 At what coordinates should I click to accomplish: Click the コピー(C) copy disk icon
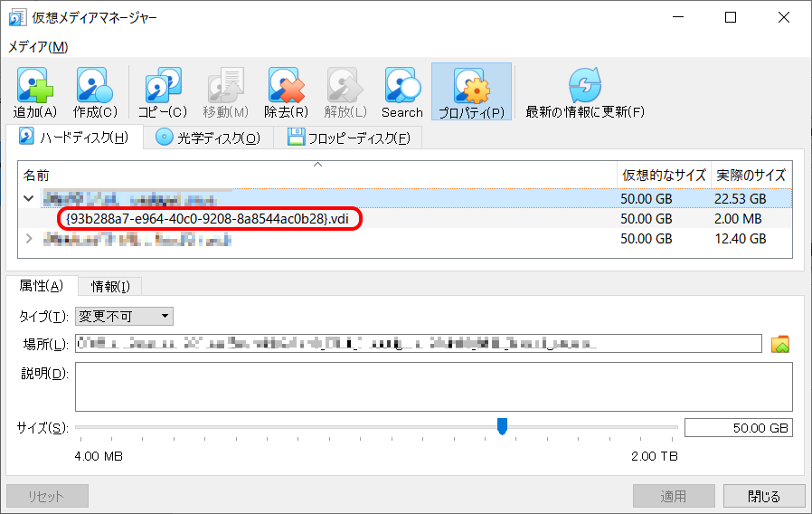pos(163,86)
